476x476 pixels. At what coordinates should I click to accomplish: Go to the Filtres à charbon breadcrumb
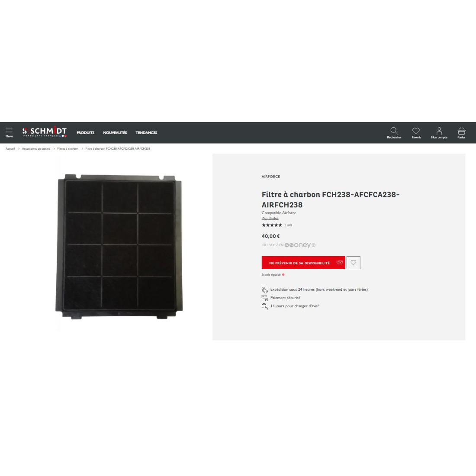coord(68,149)
